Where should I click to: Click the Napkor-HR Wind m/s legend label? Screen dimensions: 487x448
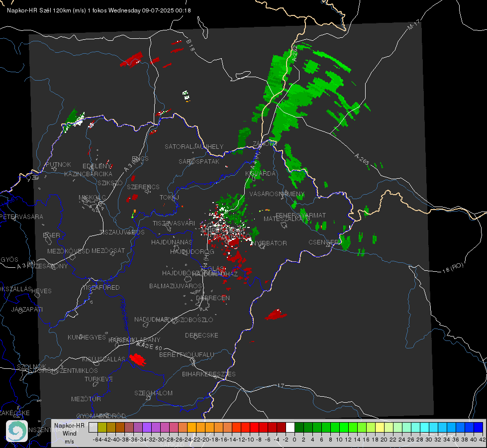point(69,433)
